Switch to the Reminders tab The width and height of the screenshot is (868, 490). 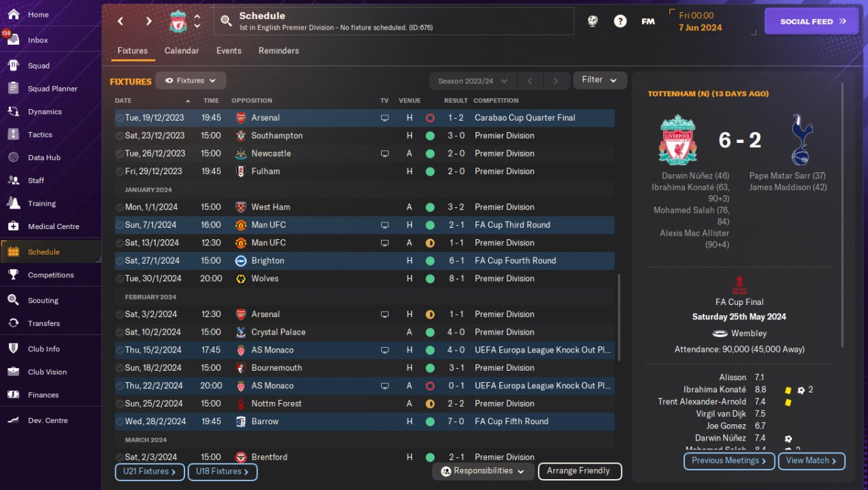[278, 51]
